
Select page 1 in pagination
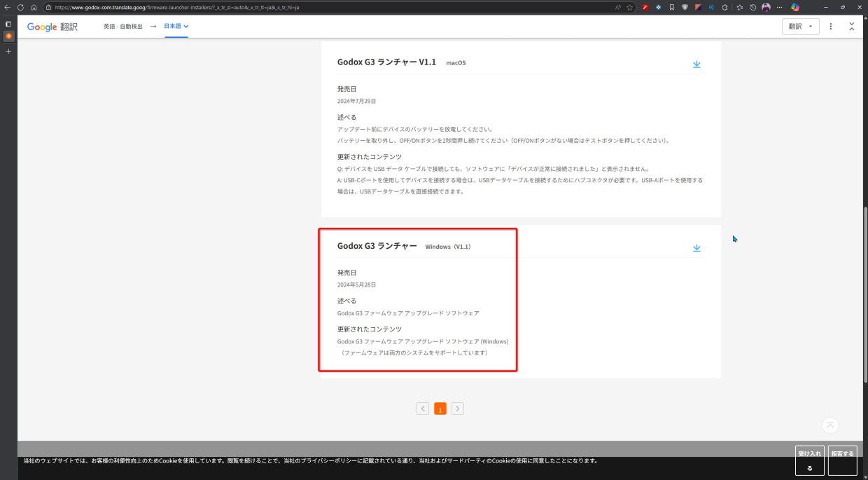click(440, 409)
